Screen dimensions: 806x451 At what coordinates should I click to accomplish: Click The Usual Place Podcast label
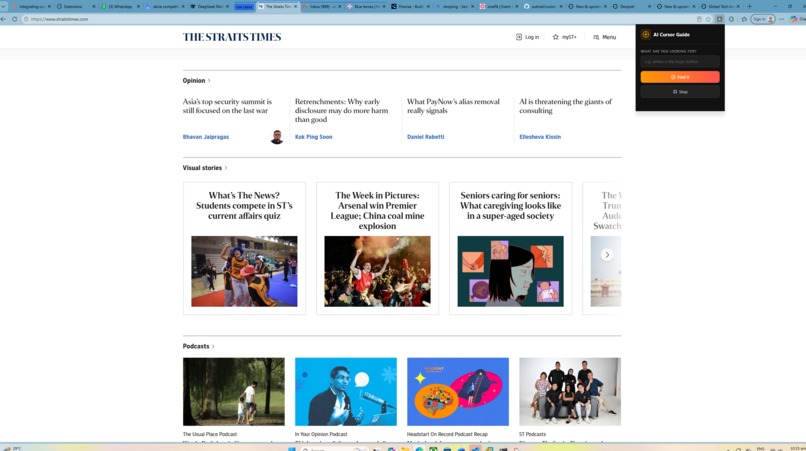coord(210,435)
